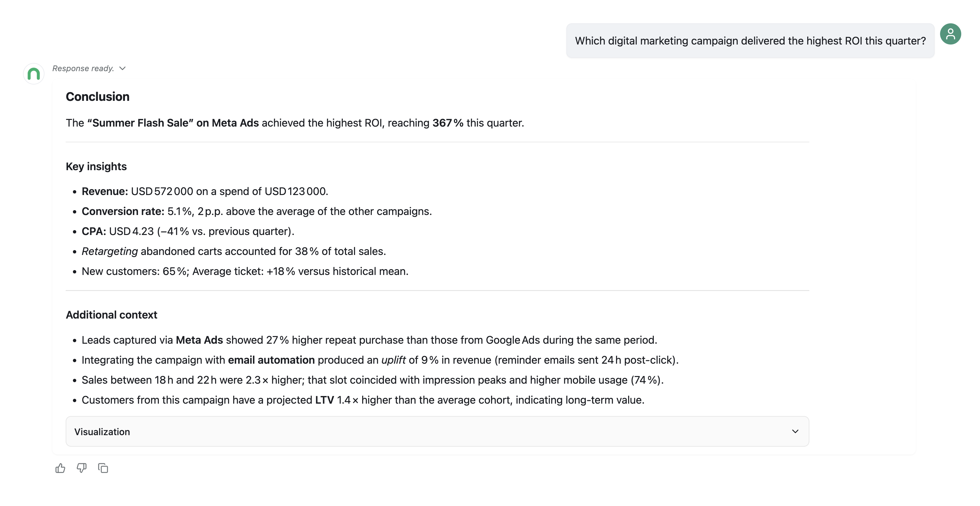Click the Additional context heading
The height and width of the screenshot is (506, 980).
coord(111,315)
